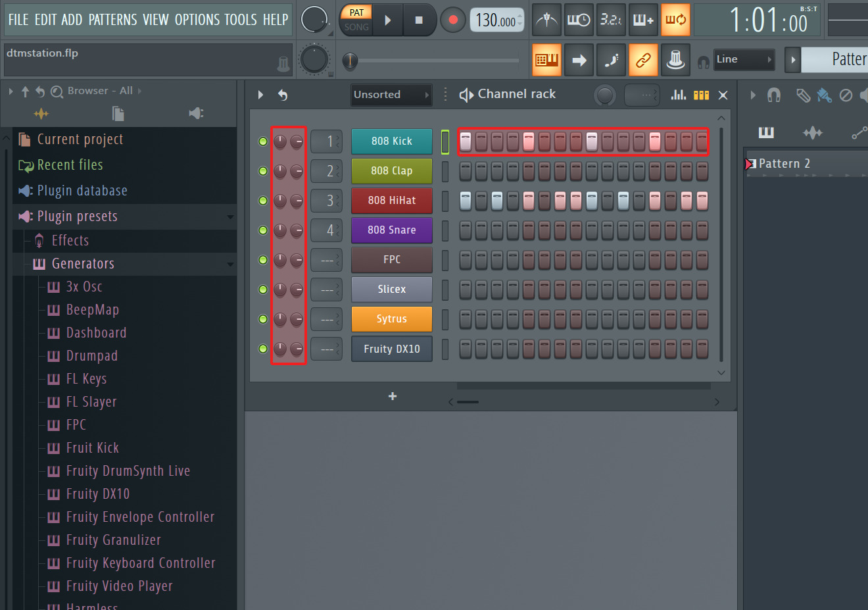The image size is (868, 610).
Task: Select the playlist paint brush tool
Action: (x=824, y=95)
